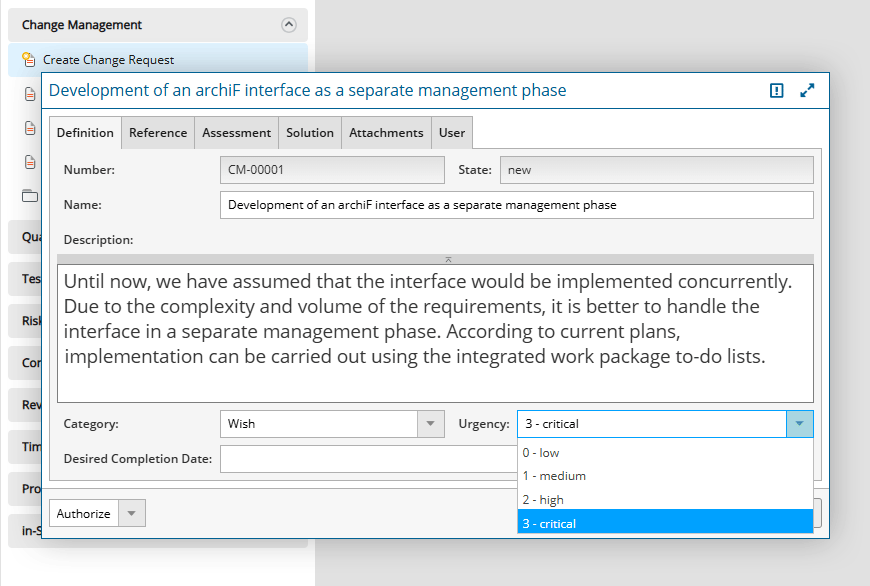Click the first document icon below Create Change Request
The width and height of the screenshot is (870, 586).
[x=30, y=95]
